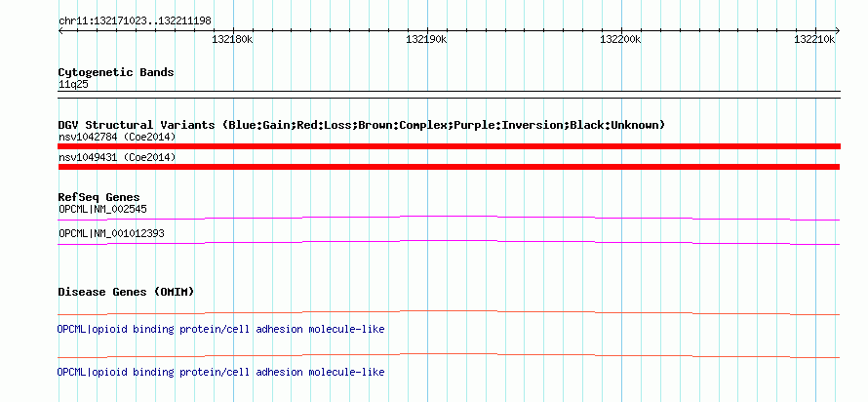Click the Disease Genes (OMIM) track title
868x402 pixels.
tap(126, 292)
